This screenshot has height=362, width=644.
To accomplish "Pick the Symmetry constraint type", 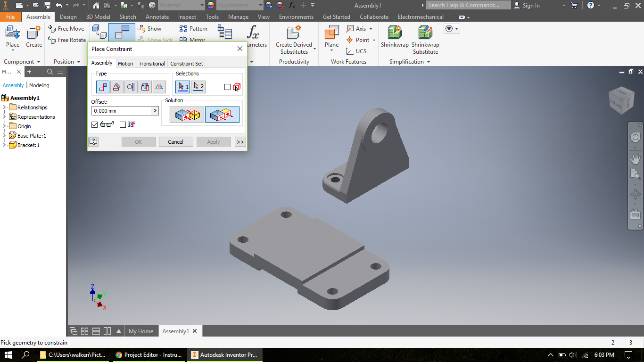I will coord(158,86).
